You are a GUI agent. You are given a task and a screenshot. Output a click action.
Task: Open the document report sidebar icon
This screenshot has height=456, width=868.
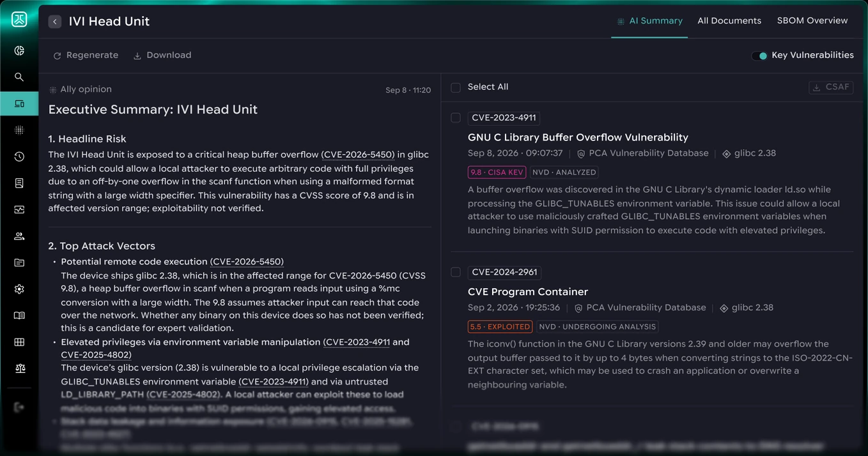coord(19,183)
